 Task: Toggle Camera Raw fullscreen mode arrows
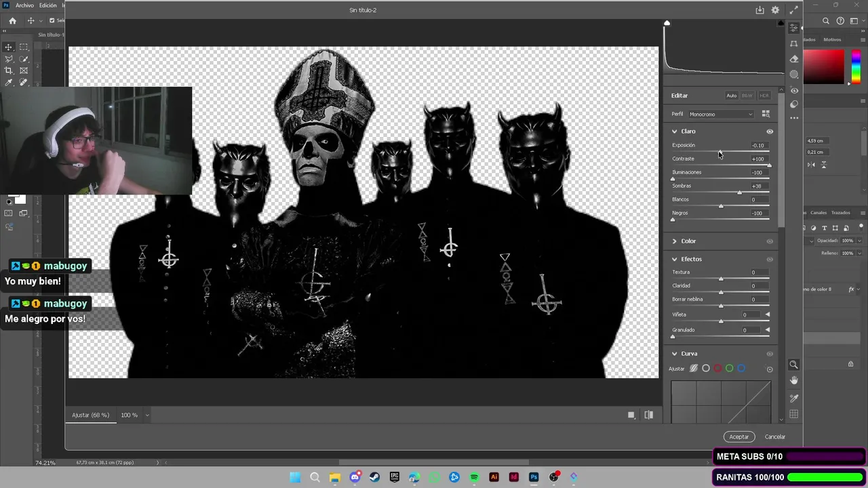click(x=793, y=9)
